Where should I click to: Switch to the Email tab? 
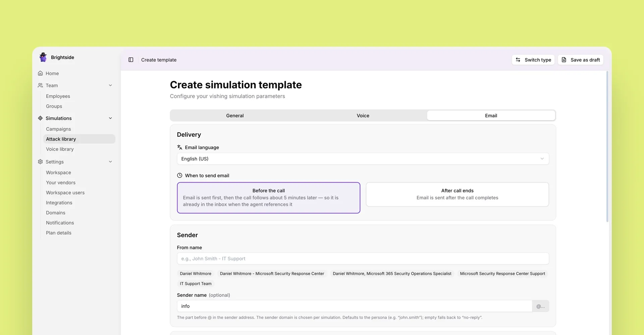491,116
